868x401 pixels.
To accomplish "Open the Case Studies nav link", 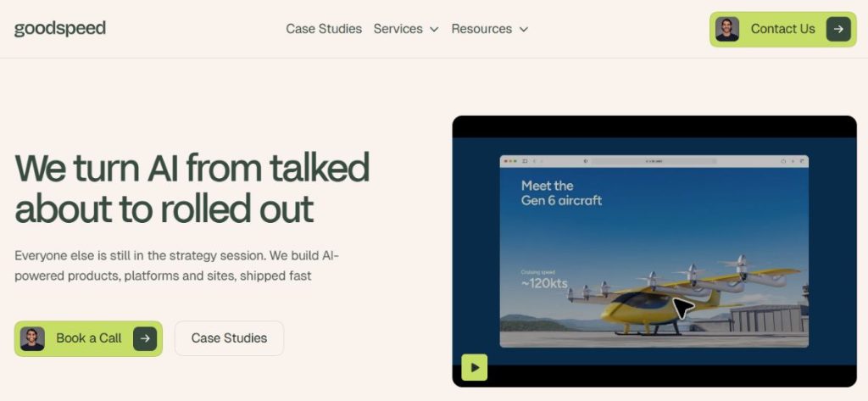I will point(324,29).
